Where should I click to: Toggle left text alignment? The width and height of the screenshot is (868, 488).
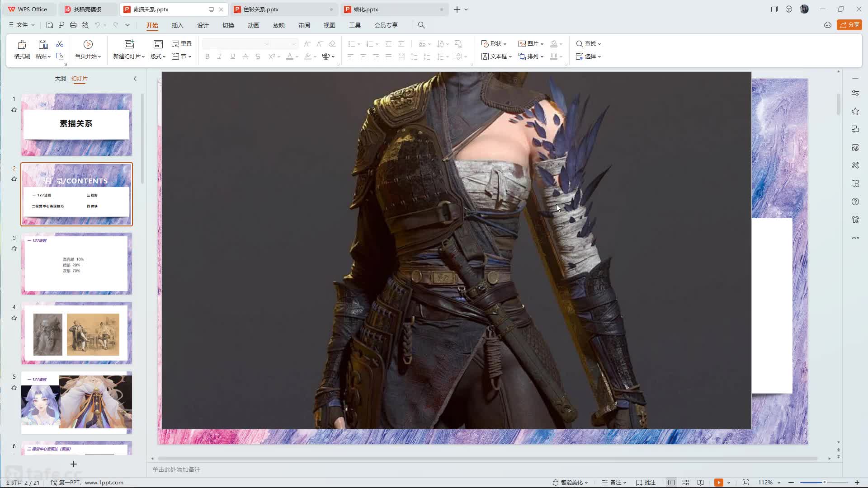tap(350, 56)
